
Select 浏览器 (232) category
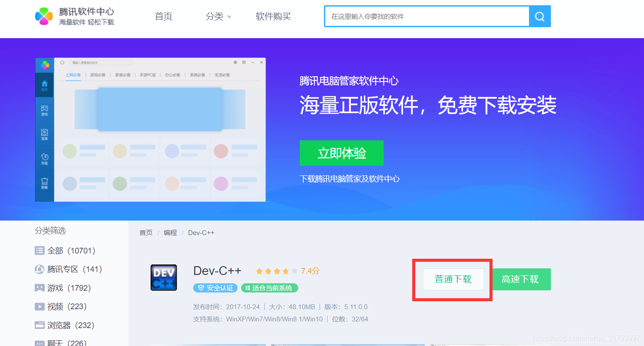pyautogui.click(x=65, y=325)
